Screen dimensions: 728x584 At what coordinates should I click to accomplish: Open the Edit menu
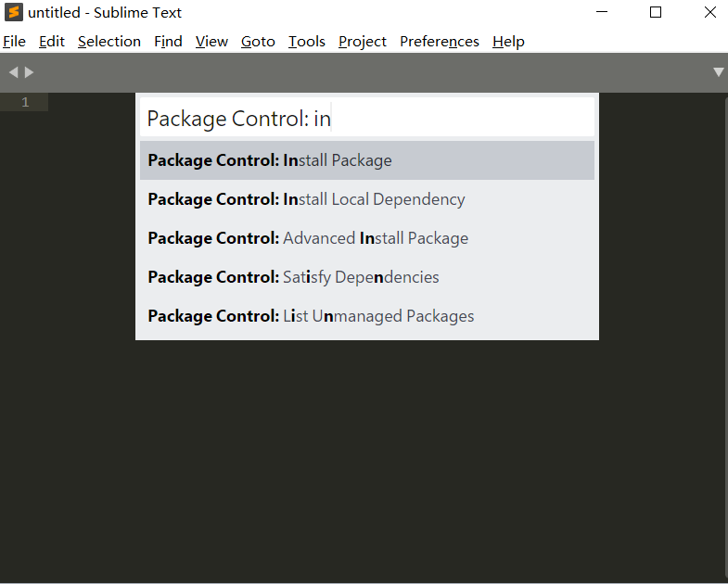[52, 42]
